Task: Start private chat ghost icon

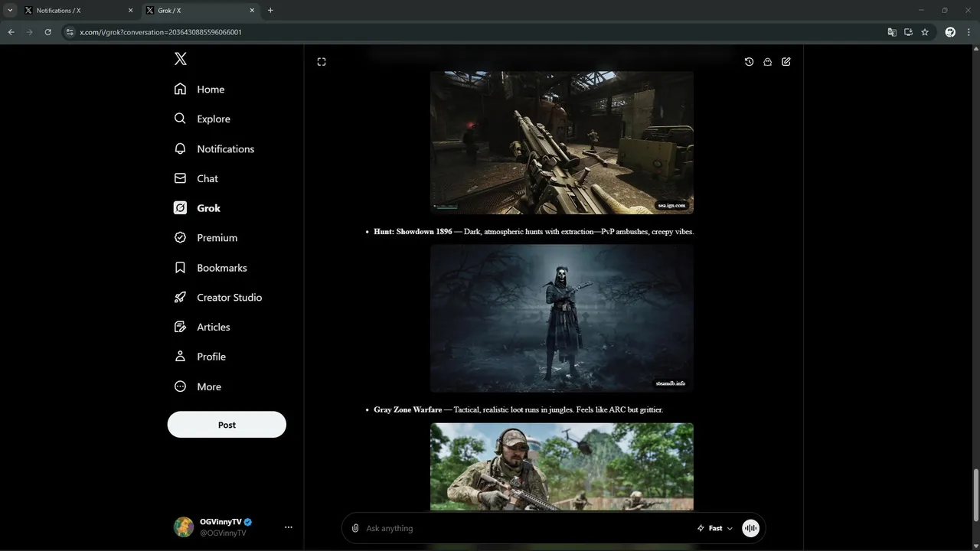Action: pos(767,62)
